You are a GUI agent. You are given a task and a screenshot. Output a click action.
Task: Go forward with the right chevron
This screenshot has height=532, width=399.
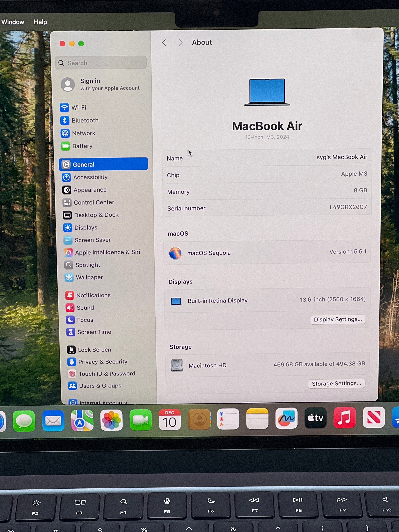point(181,43)
